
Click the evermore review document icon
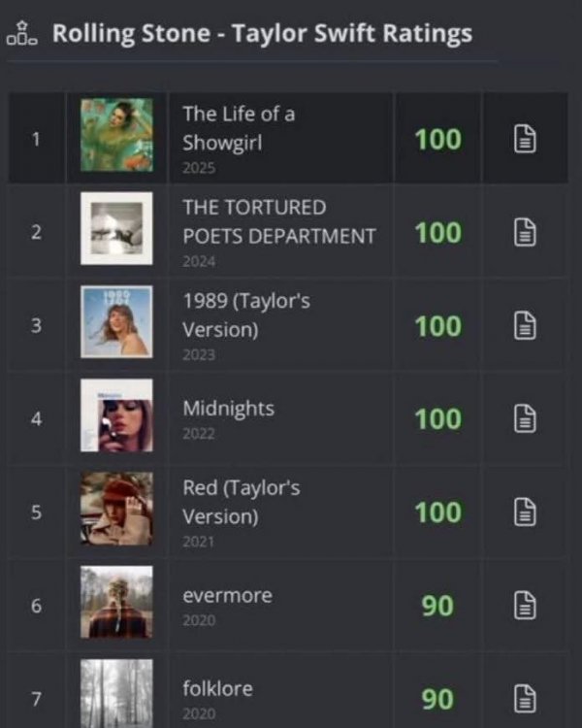coord(524,606)
